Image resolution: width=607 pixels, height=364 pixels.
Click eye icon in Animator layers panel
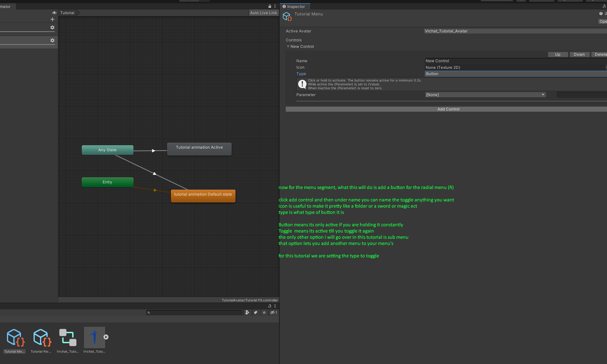point(54,13)
